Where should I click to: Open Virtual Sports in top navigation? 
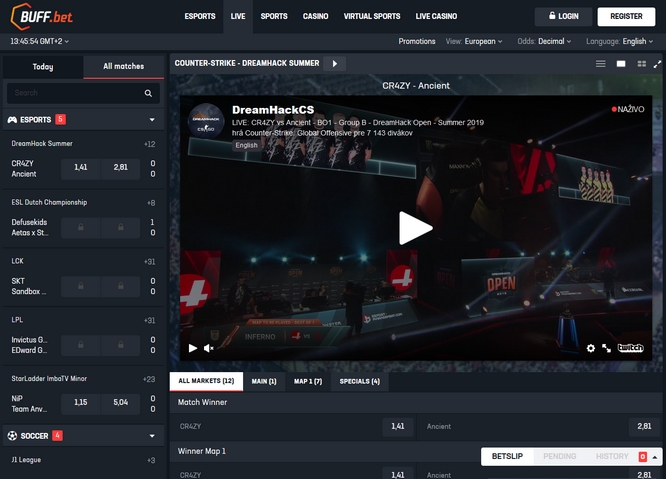[x=372, y=16]
